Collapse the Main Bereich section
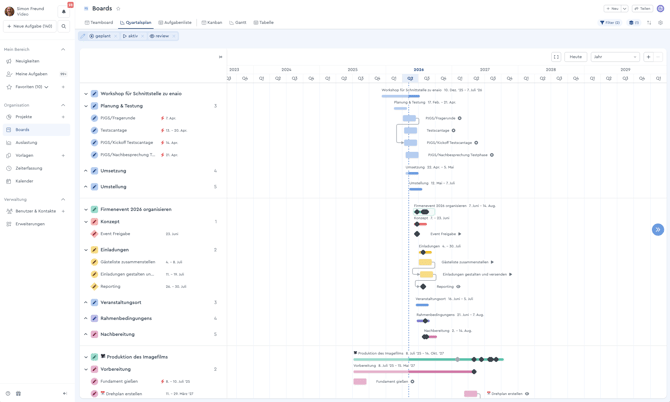This screenshot has height=402, width=670. click(63, 50)
